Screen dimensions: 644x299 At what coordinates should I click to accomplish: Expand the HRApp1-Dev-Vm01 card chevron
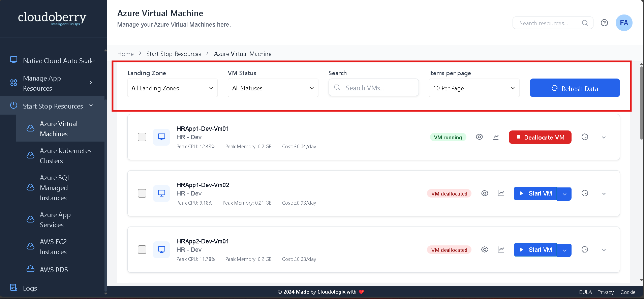pos(604,137)
